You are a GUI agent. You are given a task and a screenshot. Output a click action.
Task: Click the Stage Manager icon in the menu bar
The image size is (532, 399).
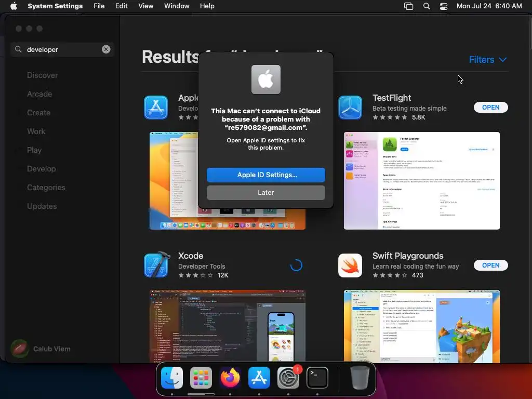[408, 6]
